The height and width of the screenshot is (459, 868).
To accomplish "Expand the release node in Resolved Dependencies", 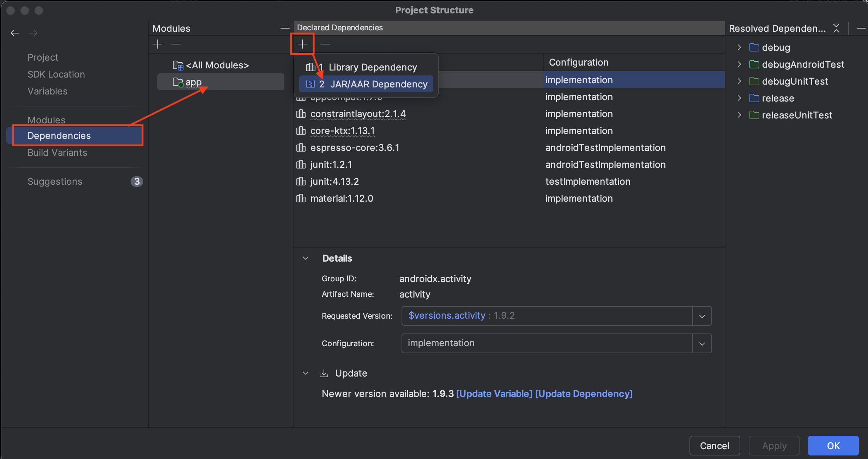I will coord(739,98).
